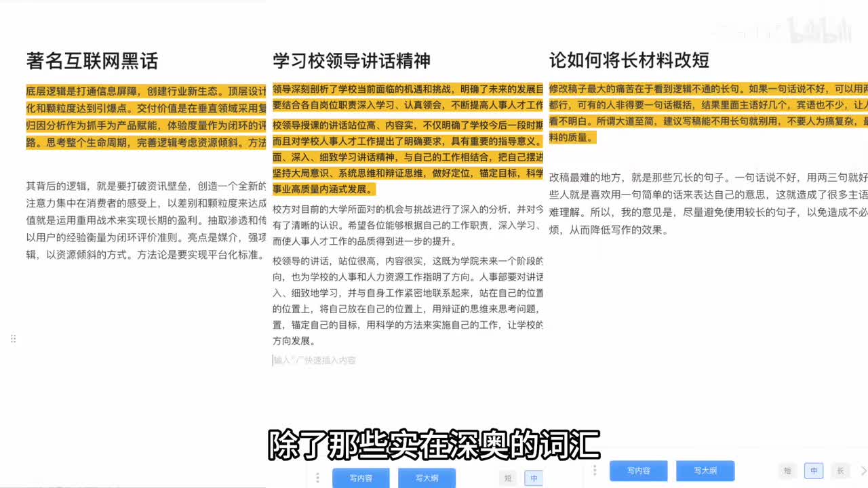Click the 论如何将长材料改短 heading
This screenshot has height=488, width=868.
(629, 60)
